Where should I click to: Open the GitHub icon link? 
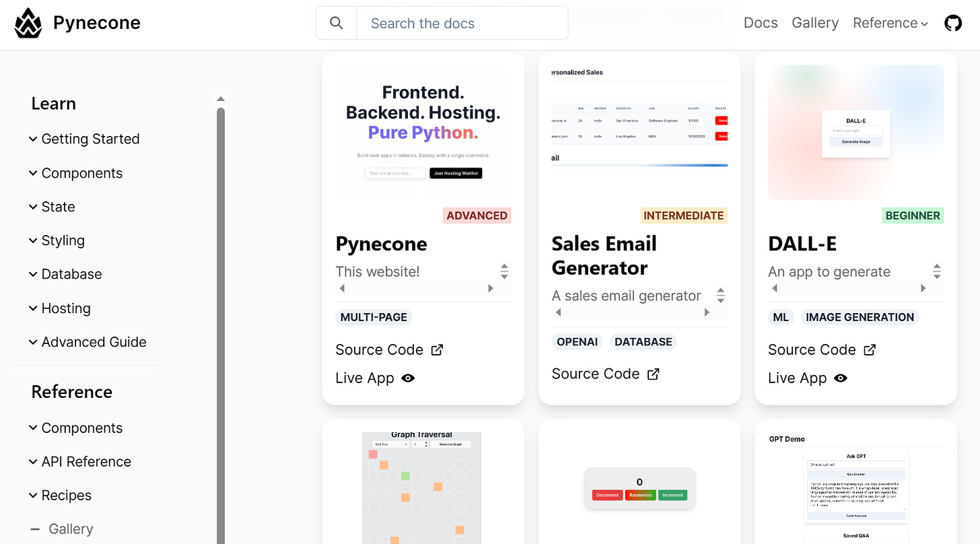point(953,24)
